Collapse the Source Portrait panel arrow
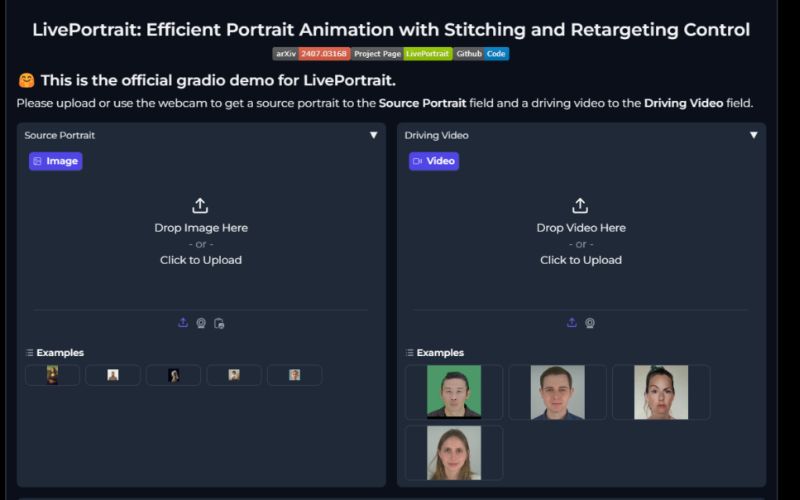The height and width of the screenshot is (500, 800). pyautogui.click(x=373, y=135)
